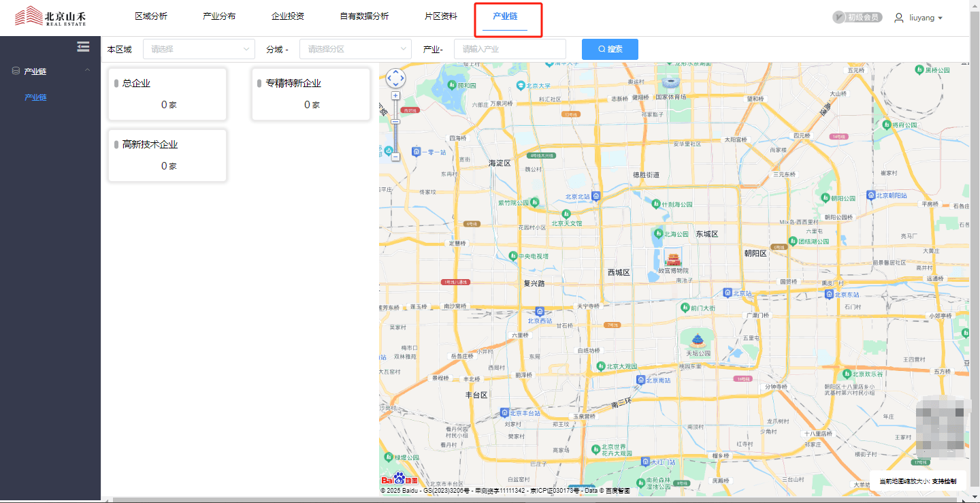Click the 前门大街 marker on map

(685, 308)
